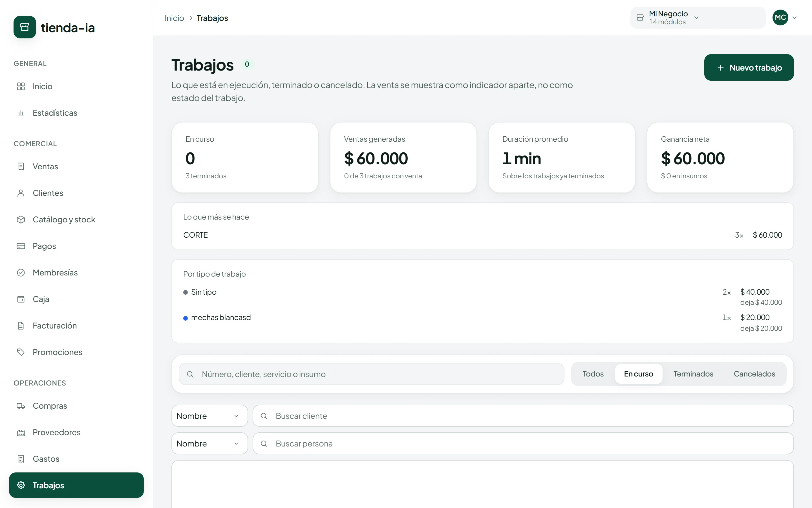This screenshot has height=508, width=812.
Task: Select the En curso filter tab
Action: [x=638, y=374]
